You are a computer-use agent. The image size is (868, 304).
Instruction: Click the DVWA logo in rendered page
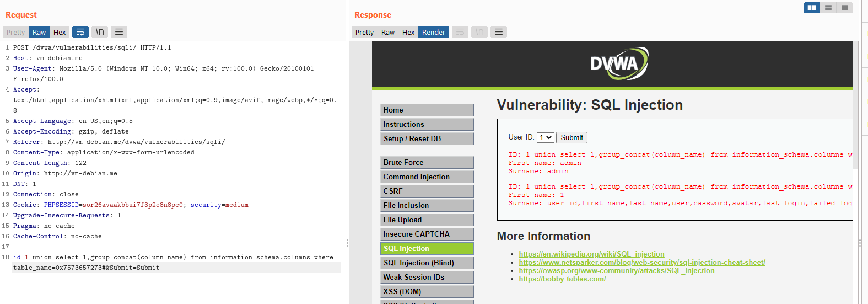[x=619, y=63]
